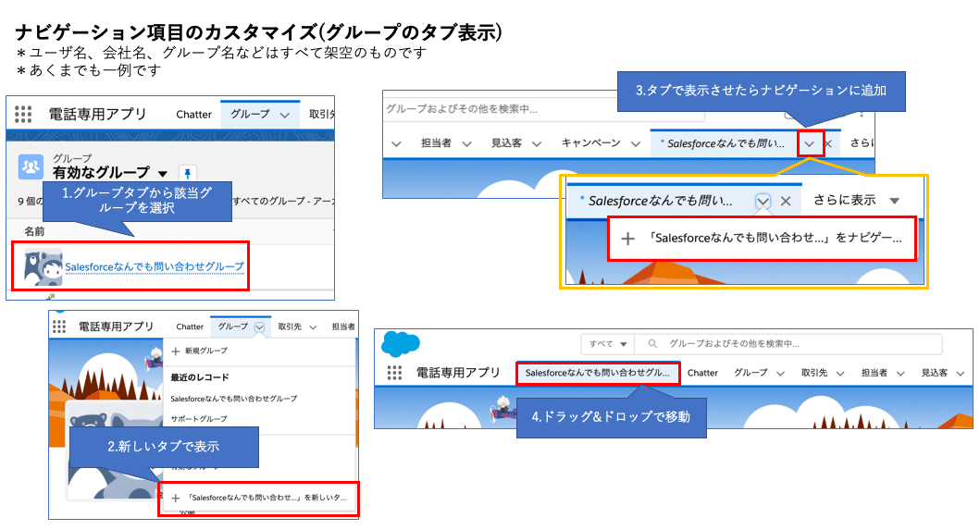Viewport: 980px width, 530px height.
Task: Click the plus icon beside 新規グループ
Action: 176,351
